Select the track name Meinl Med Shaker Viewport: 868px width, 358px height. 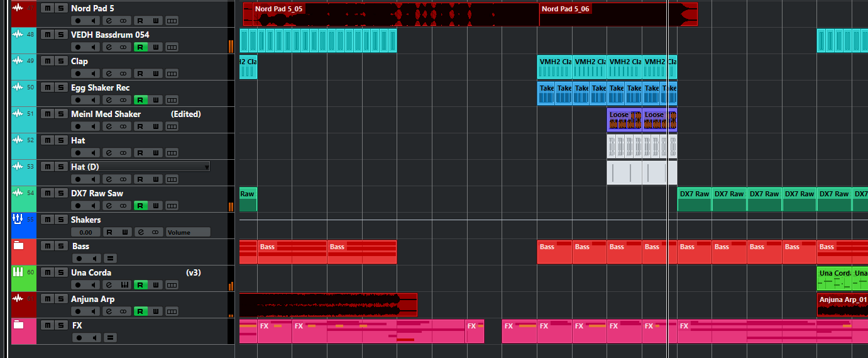[106, 114]
